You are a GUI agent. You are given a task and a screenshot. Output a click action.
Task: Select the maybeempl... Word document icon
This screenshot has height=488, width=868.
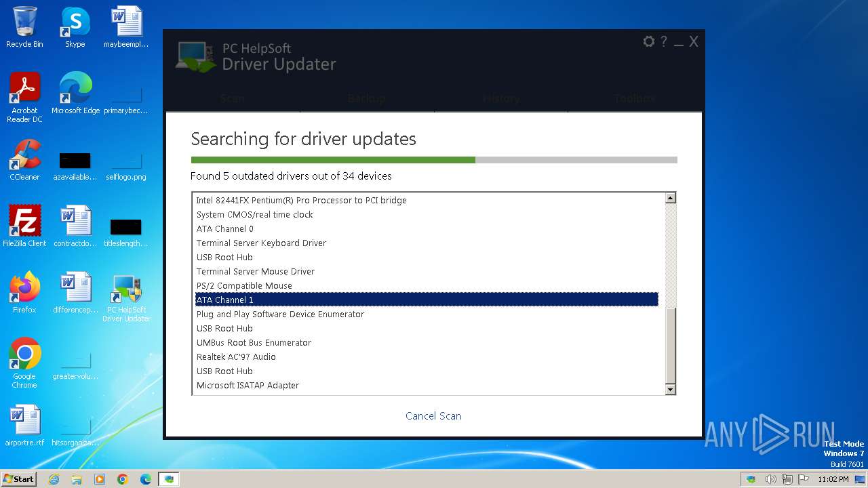pyautogui.click(x=126, y=27)
